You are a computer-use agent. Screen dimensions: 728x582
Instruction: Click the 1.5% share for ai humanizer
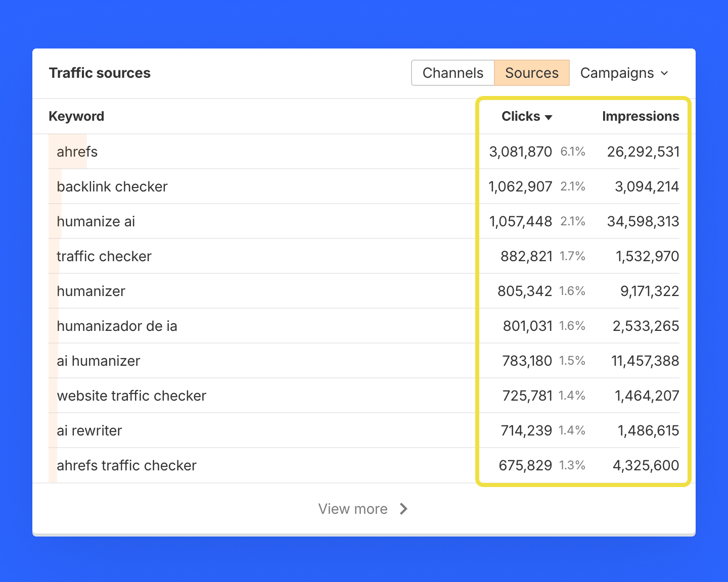pyautogui.click(x=572, y=361)
